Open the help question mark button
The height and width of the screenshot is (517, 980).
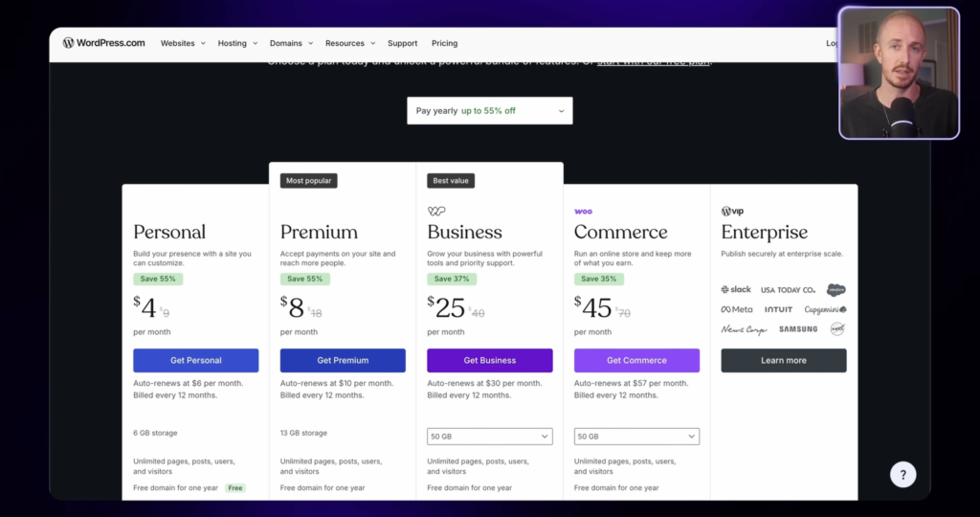[x=903, y=475]
